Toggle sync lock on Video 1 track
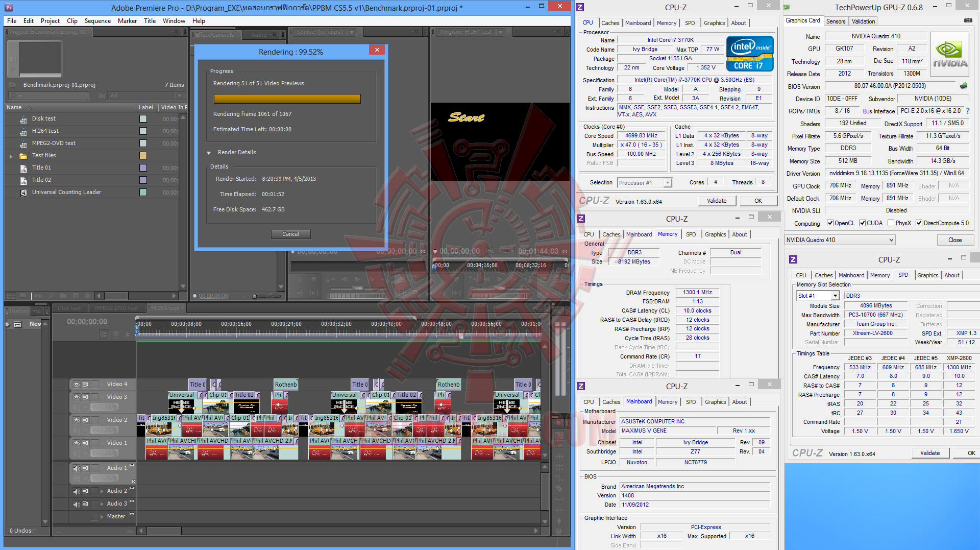980x550 pixels. (85, 443)
